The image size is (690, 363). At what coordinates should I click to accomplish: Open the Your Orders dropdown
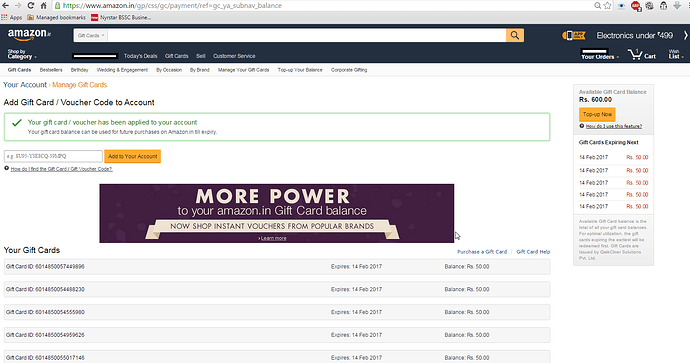600,55
